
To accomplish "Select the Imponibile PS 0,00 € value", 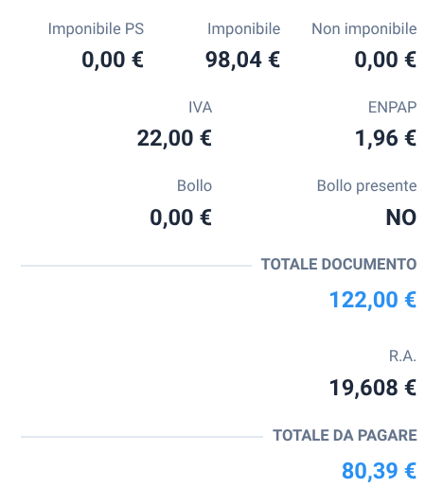I will [113, 61].
